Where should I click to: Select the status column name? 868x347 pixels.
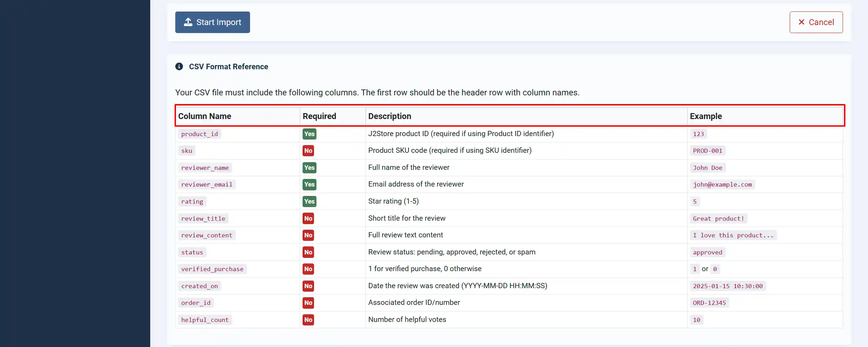[192, 252]
